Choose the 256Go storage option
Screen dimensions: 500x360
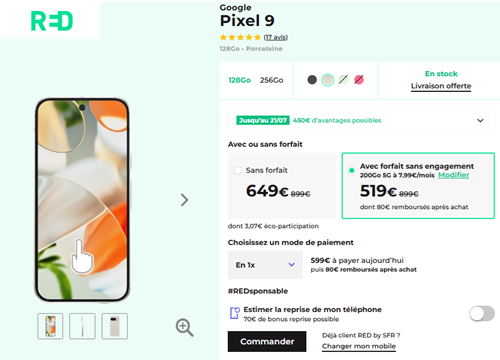pyautogui.click(x=272, y=80)
